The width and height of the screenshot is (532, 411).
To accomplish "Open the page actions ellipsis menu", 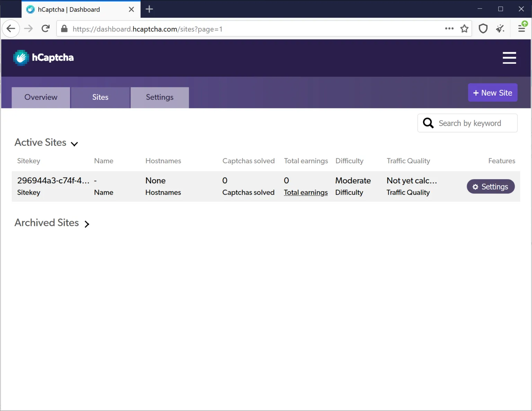I will pyautogui.click(x=449, y=28).
